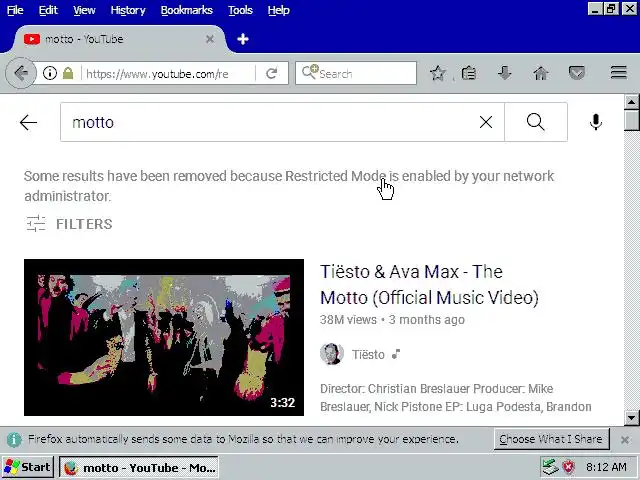Image resolution: width=640 pixels, height=480 pixels.
Task: Show your bookmarks list icon
Action: tap(469, 73)
